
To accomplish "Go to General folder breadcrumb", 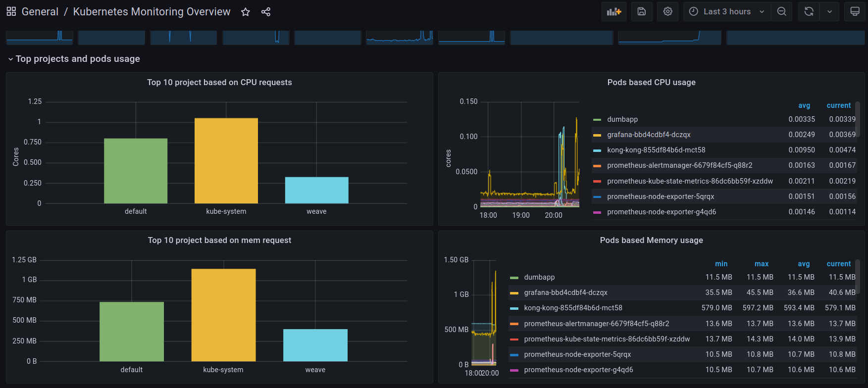I will click(40, 12).
